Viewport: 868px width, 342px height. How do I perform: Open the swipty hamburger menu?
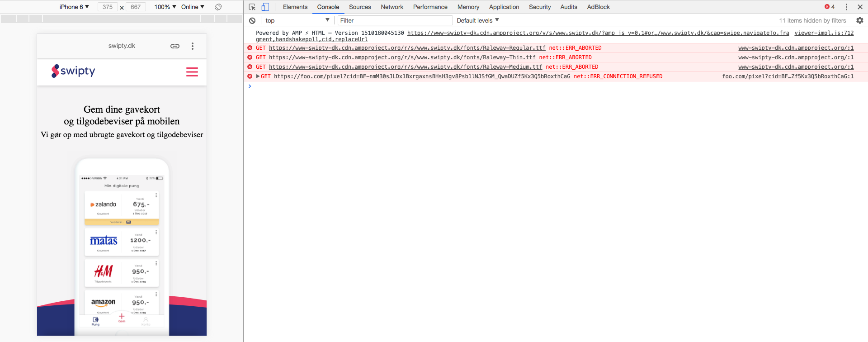click(x=192, y=72)
